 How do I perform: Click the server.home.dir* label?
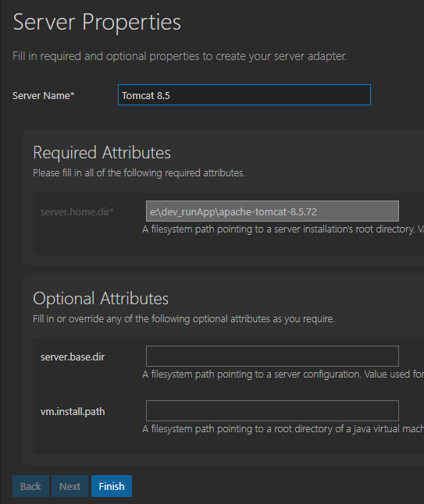(77, 212)
